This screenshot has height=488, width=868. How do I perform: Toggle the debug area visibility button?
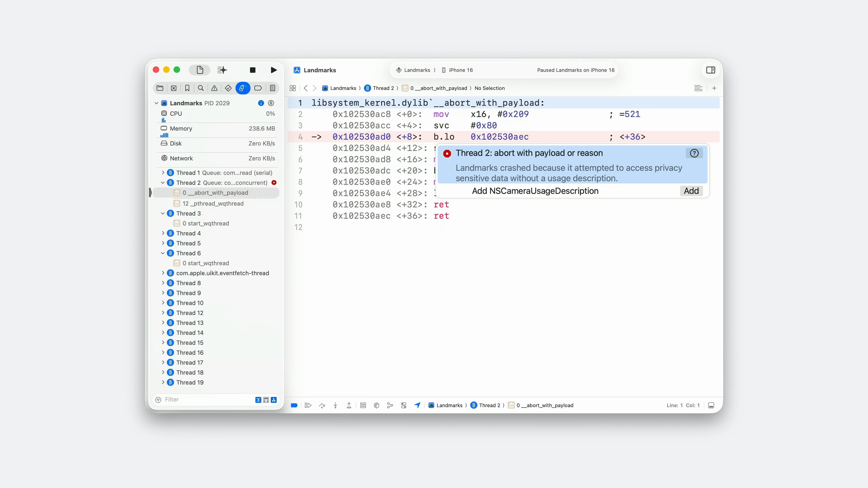click(x=711, y=406)
